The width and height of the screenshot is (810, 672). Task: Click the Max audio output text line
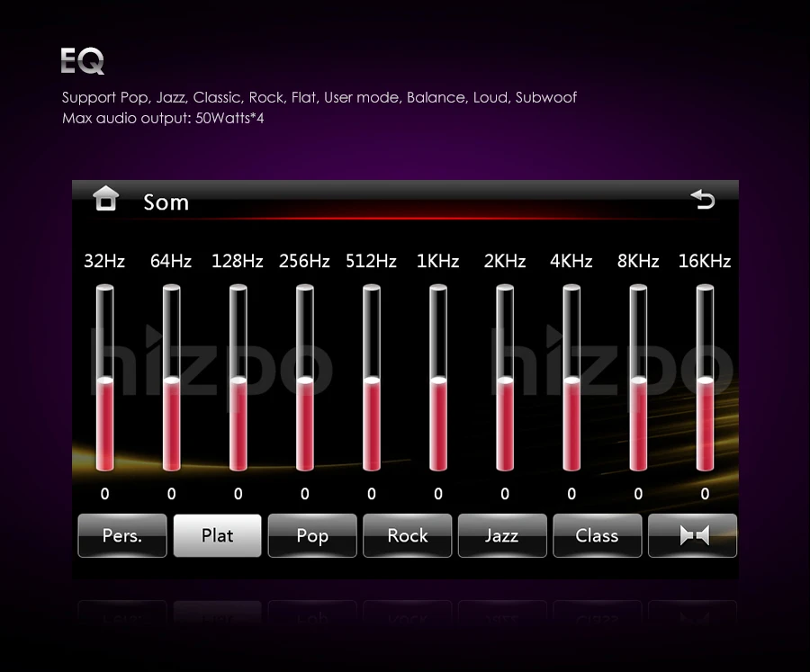point(163,118)
